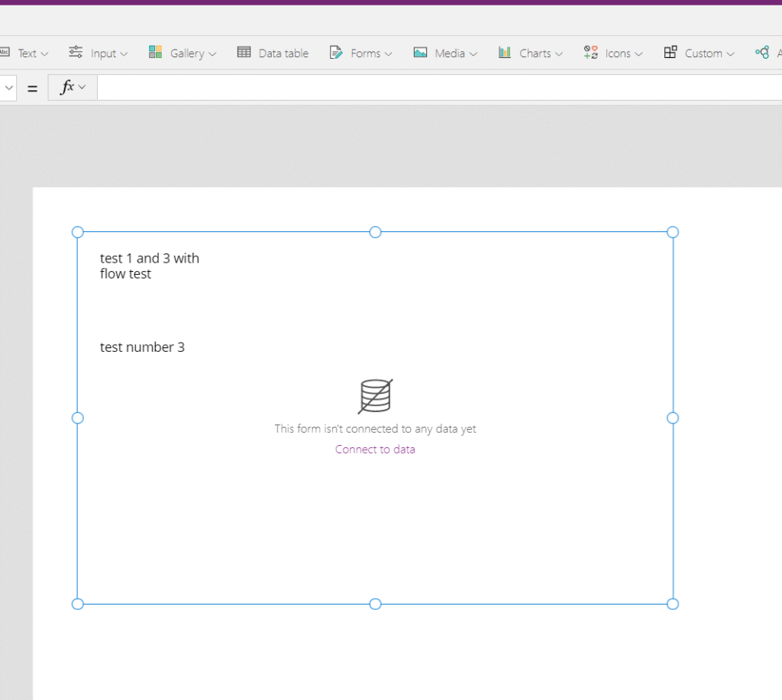782x700 pixels.
Task: Click the Custom components icon
Action: [671, 52]
